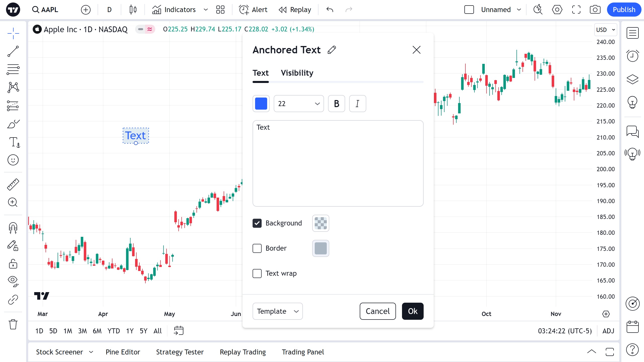Image resolution: width=644 pixels, height=362 pixels.
Task: Click the pencil rename icon beside Anchored Text
Action: point(332,50)
